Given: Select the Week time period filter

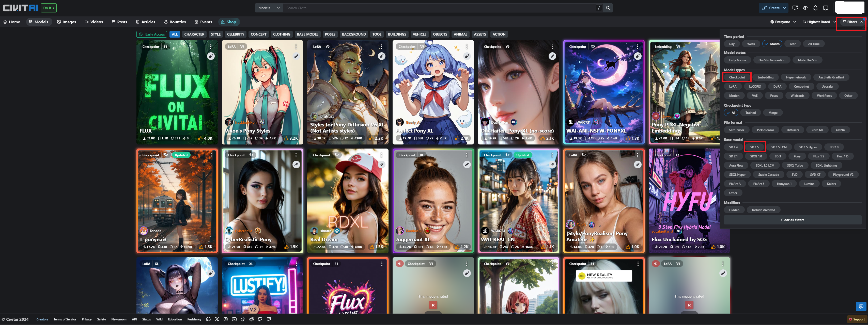Looking at the screenshot, I should (751, 44).
